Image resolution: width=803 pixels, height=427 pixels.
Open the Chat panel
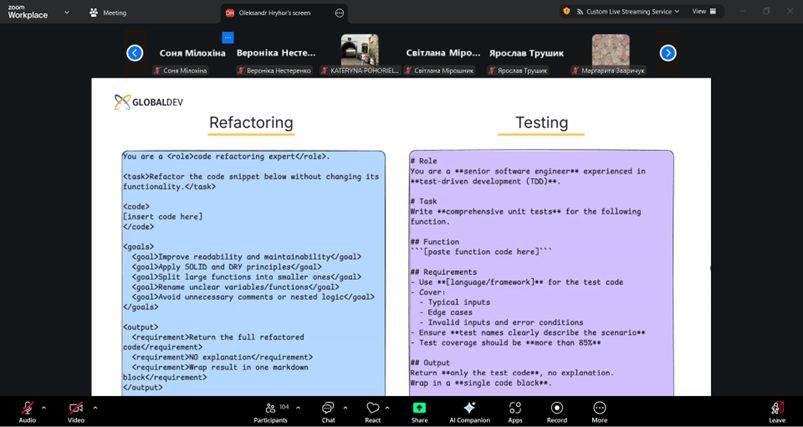click(328, 409)
